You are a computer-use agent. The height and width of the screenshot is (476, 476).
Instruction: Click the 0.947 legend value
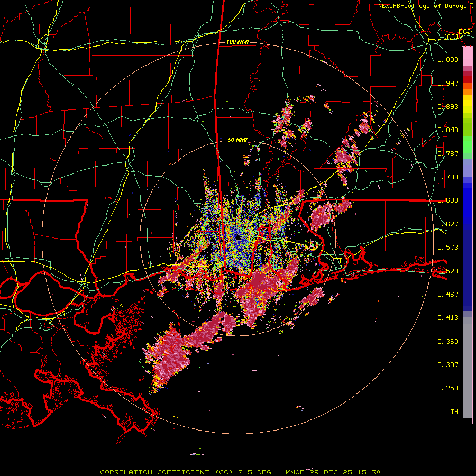[448, 83]
